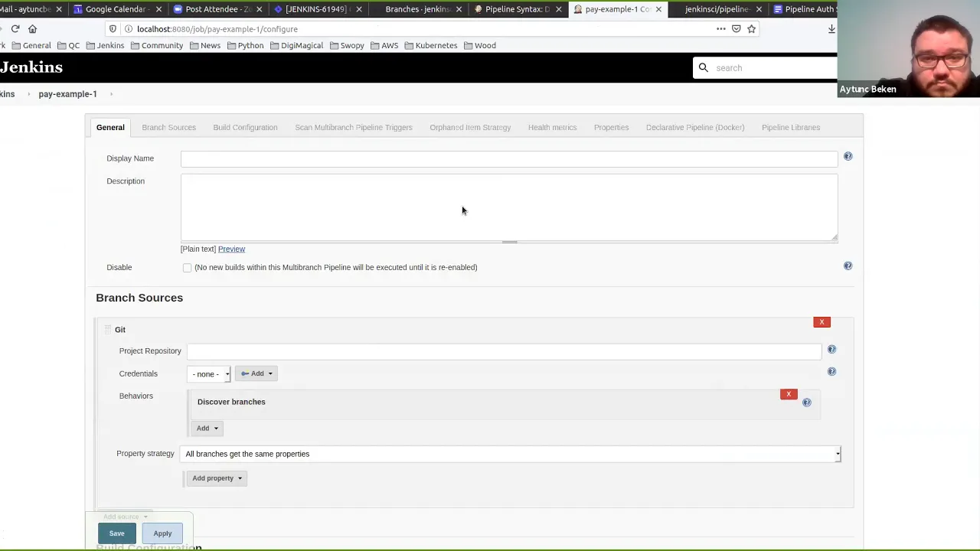Click the downloads arrow icon
The width and height of the screenshot is (980, 551).
click(831, 29)
